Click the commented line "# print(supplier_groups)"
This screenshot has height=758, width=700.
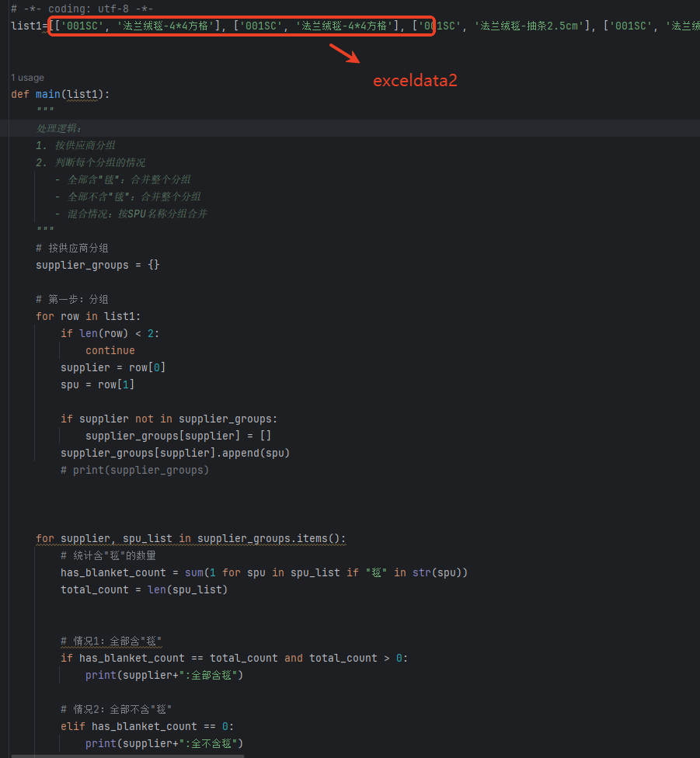[135, 470]
